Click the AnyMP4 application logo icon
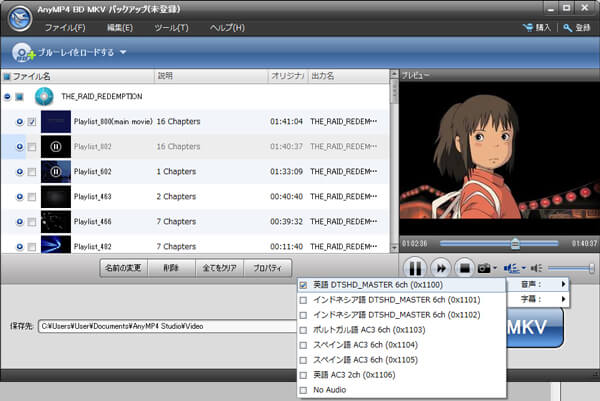This screenshot has height=401, width=600. [x=20, y=18]
